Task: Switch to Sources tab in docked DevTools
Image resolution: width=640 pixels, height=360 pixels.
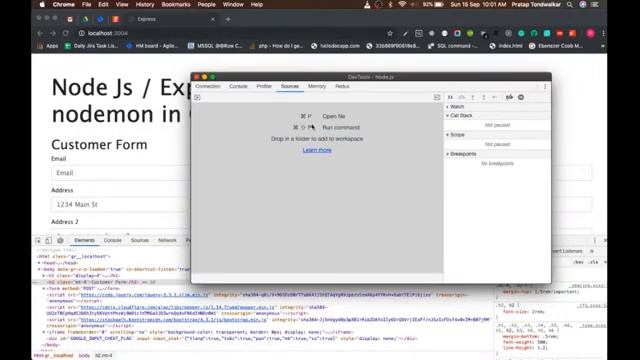Action: point(140,240)
